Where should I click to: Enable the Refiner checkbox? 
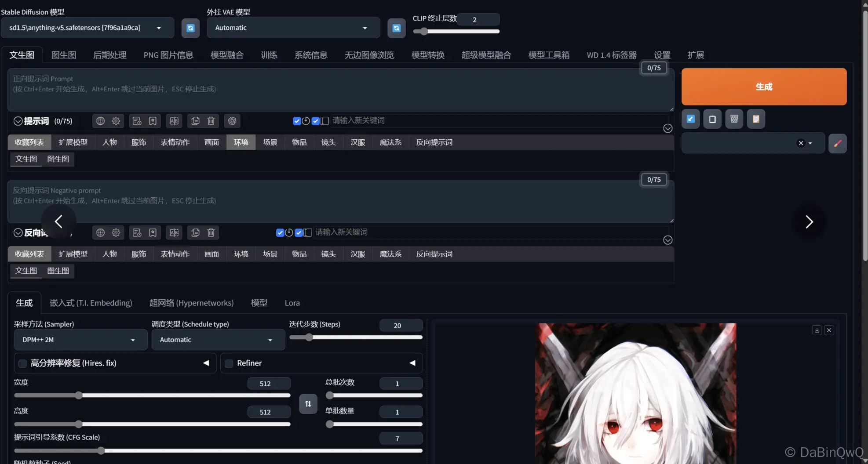click(x=229, y=363)
